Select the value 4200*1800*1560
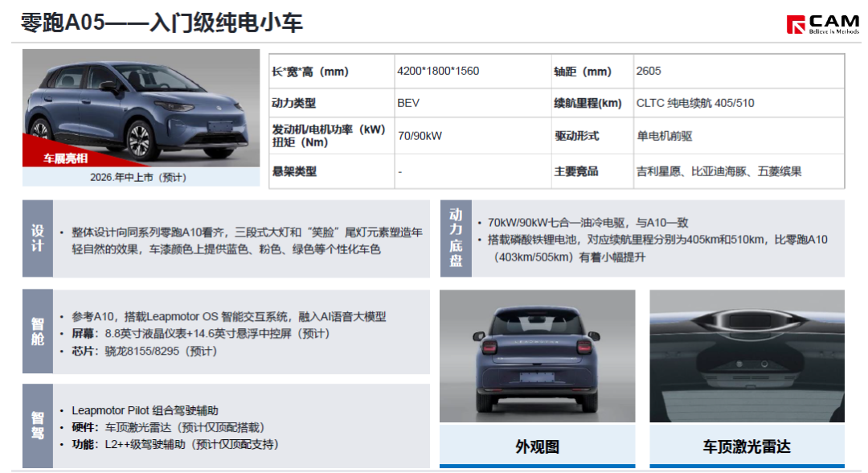 [438, 71]
